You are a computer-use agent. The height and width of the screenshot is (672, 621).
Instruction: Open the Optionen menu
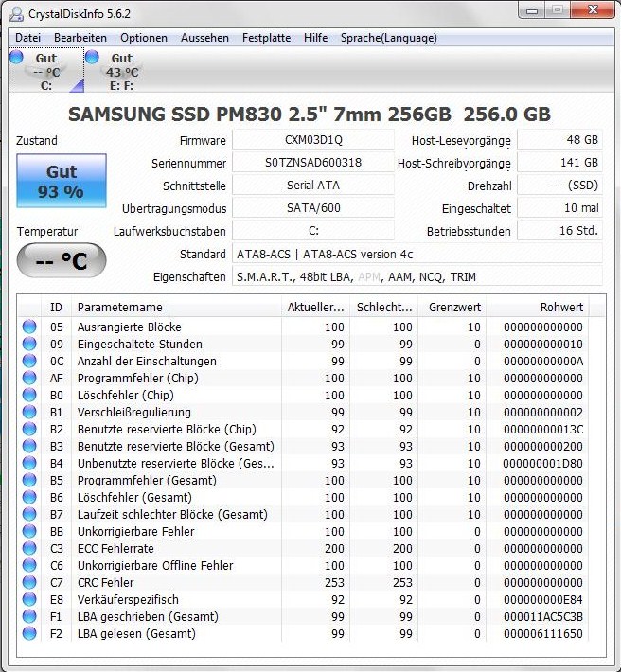click(x=144, y=38)
